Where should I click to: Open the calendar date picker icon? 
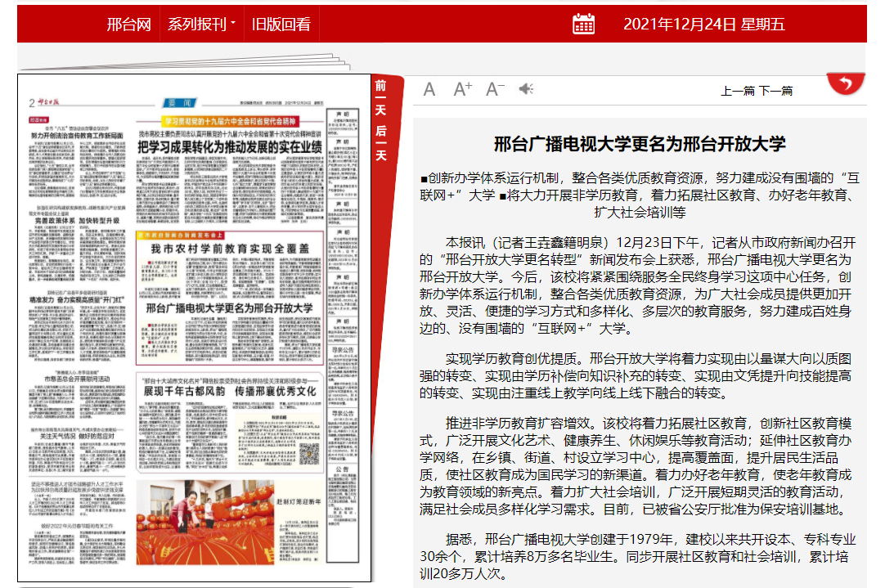coord(583,25)
